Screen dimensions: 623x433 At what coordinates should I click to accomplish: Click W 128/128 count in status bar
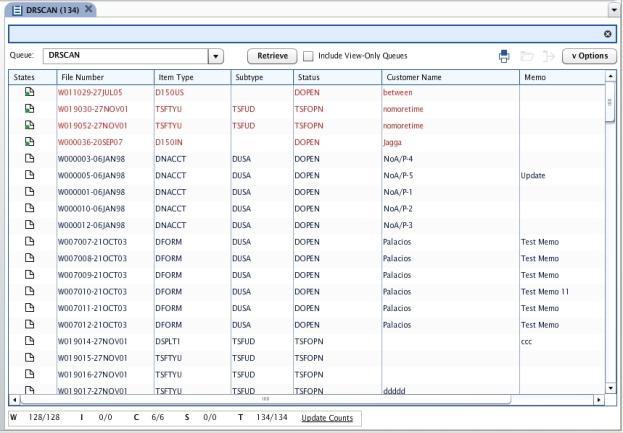point(35,418)
